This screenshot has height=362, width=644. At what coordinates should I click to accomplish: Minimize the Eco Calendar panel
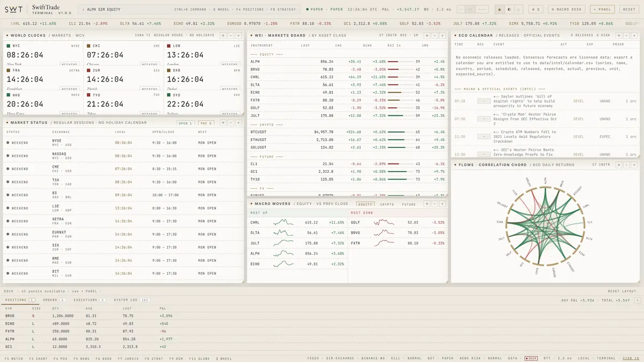point(626,35)
